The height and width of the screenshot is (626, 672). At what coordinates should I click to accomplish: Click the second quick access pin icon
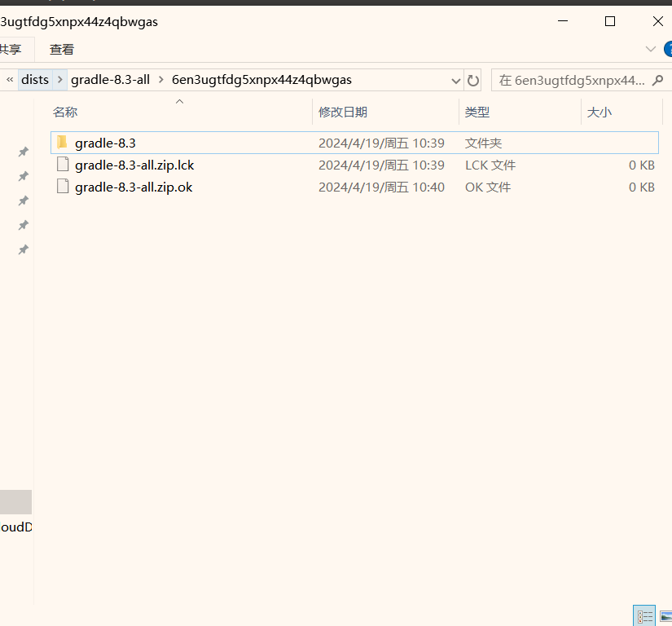(x=23, y=176)
